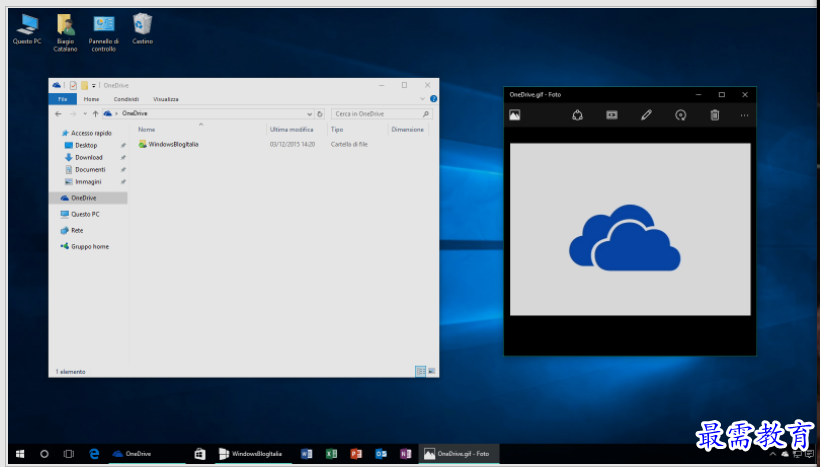
Task: Open the Questo PC desktop icon
Action: point(27,29)
